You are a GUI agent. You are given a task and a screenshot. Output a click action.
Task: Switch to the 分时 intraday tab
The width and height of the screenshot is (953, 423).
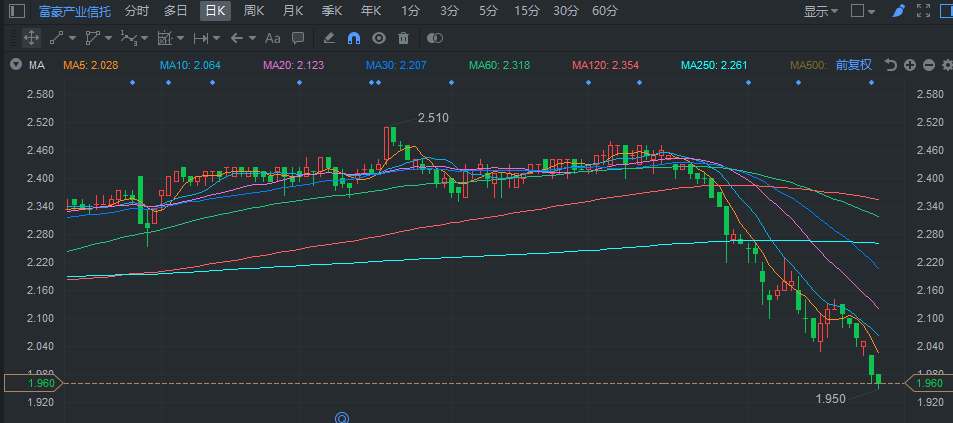click(x=137, y=11)
